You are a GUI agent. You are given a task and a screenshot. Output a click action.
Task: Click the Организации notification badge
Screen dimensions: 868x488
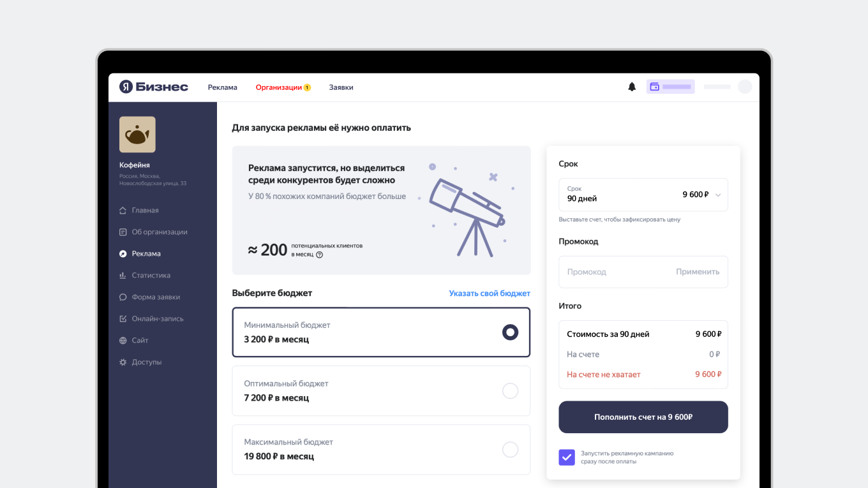coord(307,87)
